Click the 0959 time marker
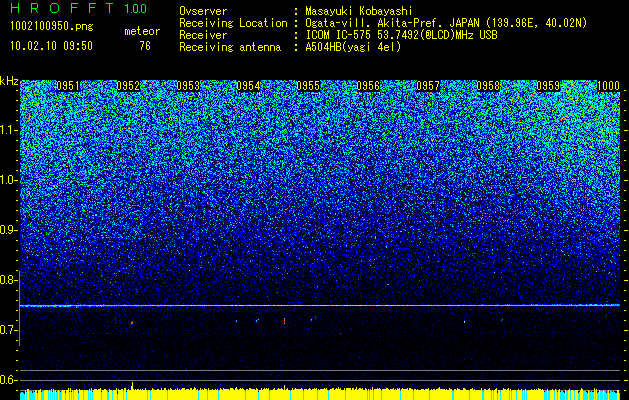 pyautogui.click(x=548, y=86)
